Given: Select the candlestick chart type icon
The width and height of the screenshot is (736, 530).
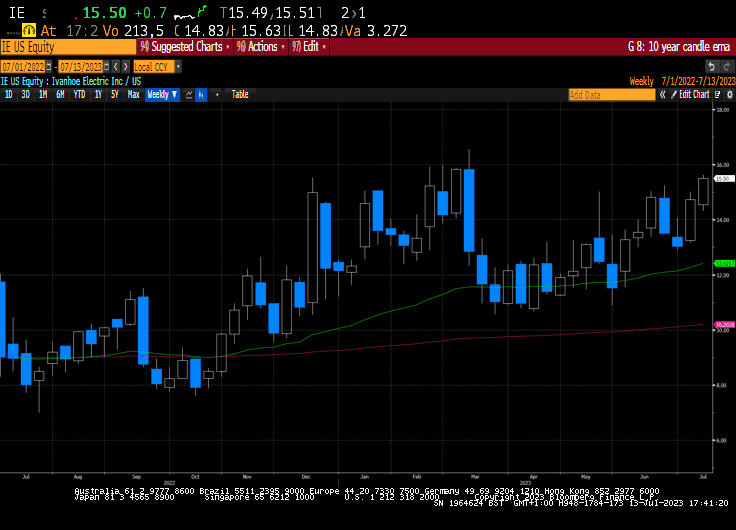Looking at the screenshot, I should 201,94.
